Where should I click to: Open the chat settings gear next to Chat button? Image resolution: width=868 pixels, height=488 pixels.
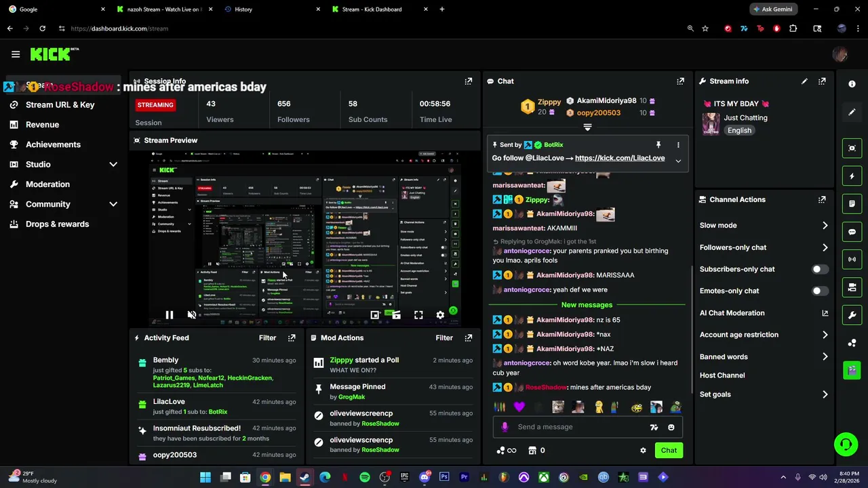643,450
